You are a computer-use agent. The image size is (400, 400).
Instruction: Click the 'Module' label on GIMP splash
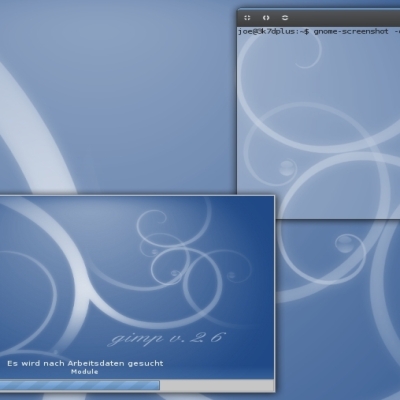[85, 372]
